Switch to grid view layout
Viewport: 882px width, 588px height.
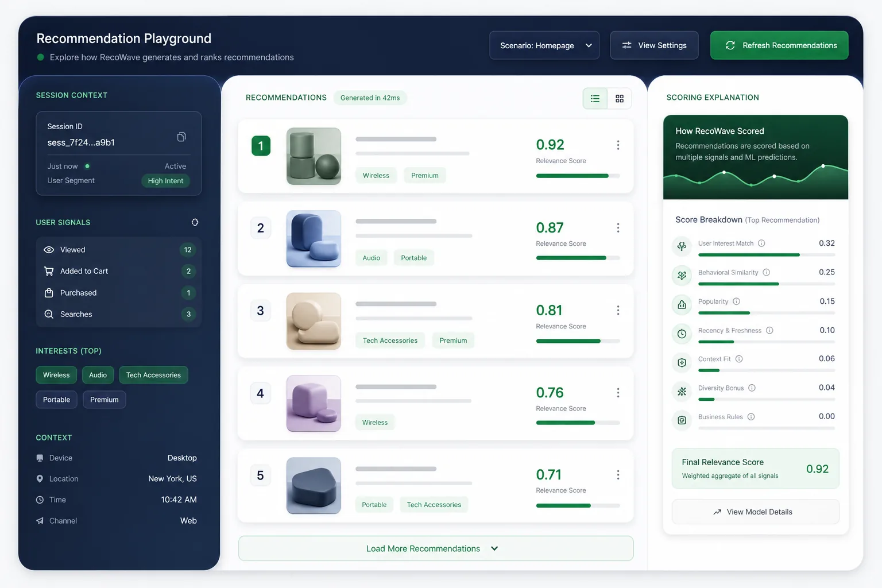620,99
